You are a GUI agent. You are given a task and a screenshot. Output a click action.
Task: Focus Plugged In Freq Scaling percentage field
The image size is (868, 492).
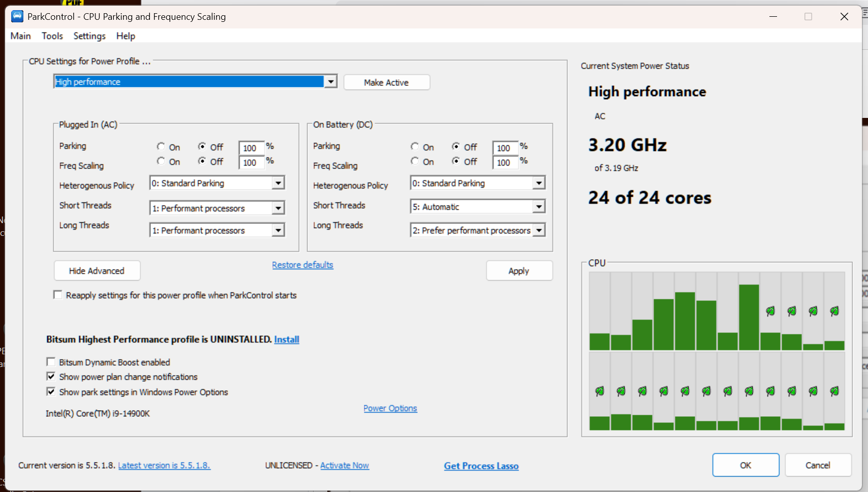(252, 163)
